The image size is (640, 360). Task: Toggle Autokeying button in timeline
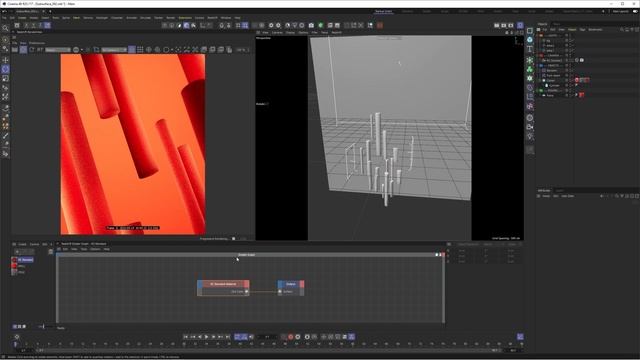[x=298, y=337]
